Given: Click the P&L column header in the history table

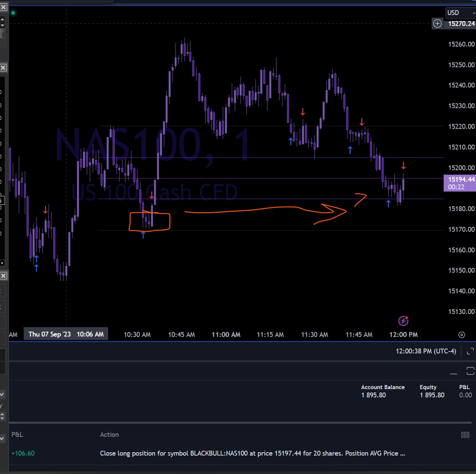Looking at the screenshot, I should tap(17, 435).
